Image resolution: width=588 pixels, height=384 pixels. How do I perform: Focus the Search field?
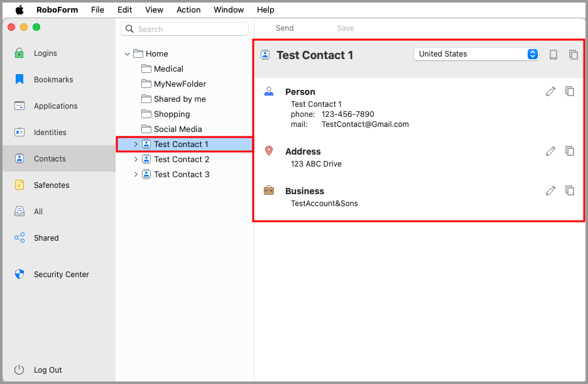185,29
